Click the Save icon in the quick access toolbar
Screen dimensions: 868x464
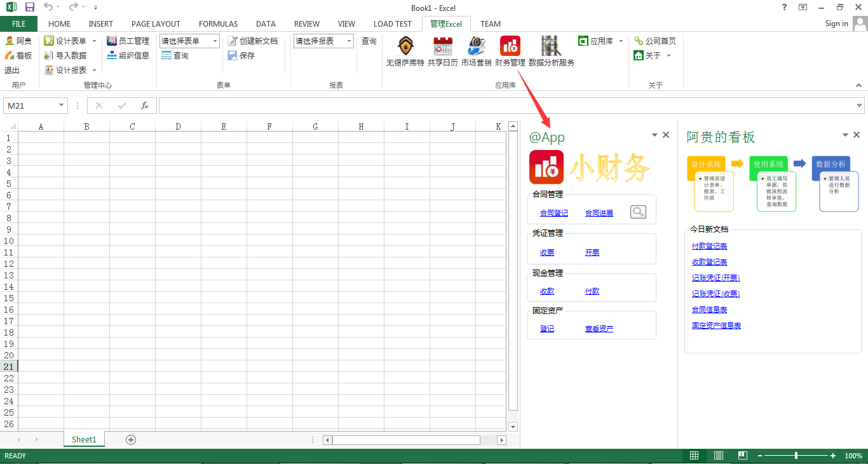[x=30, y=7]
